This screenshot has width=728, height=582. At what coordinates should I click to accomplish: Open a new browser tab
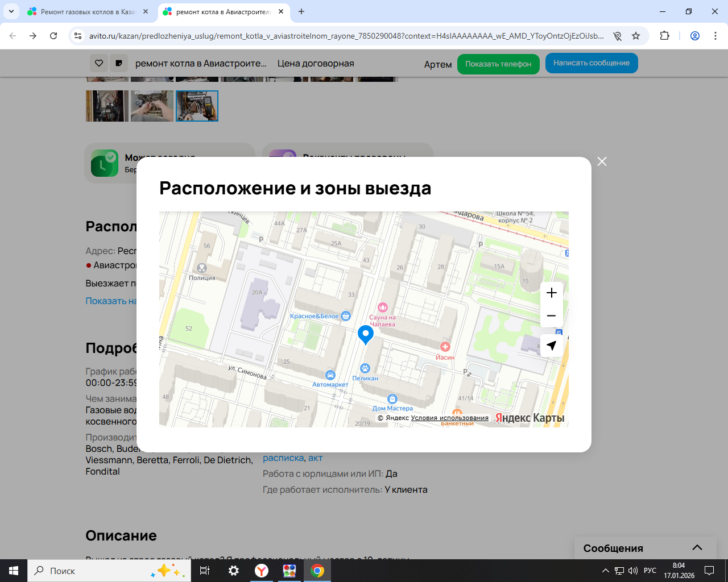pyautogui.click(x=301, y=11)
